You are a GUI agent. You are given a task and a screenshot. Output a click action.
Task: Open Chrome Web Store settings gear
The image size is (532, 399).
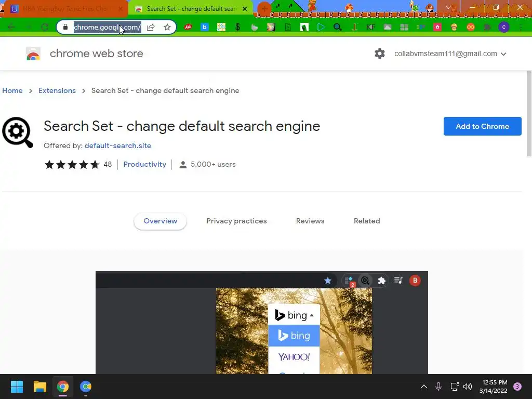(380, 54)
